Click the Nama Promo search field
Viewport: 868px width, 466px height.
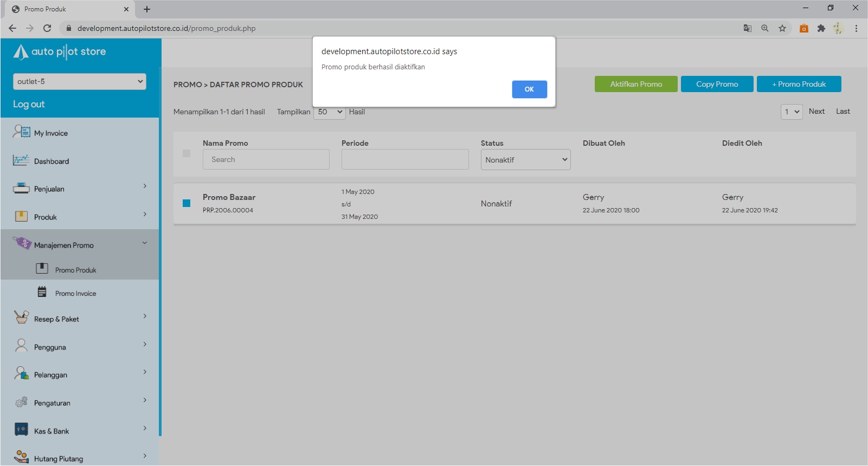coord(266,159)
